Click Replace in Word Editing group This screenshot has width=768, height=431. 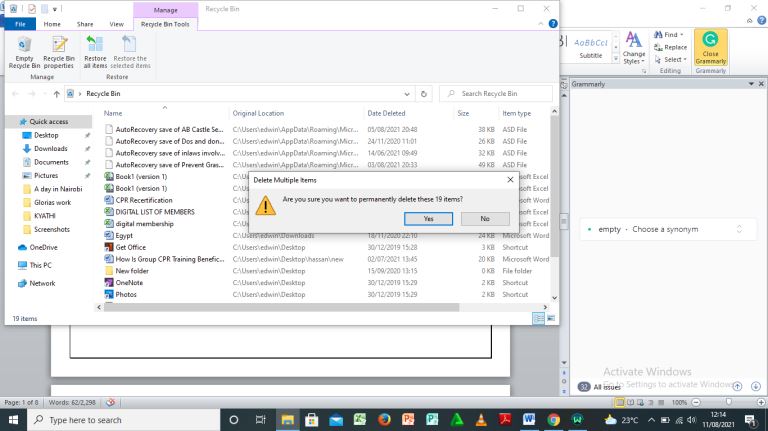point(671,48)
